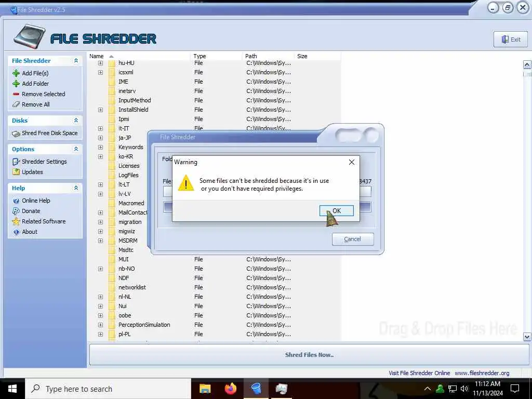
Task: Click the Online Help globe icon
Action: pyautogui.click(x=16, y=201)
